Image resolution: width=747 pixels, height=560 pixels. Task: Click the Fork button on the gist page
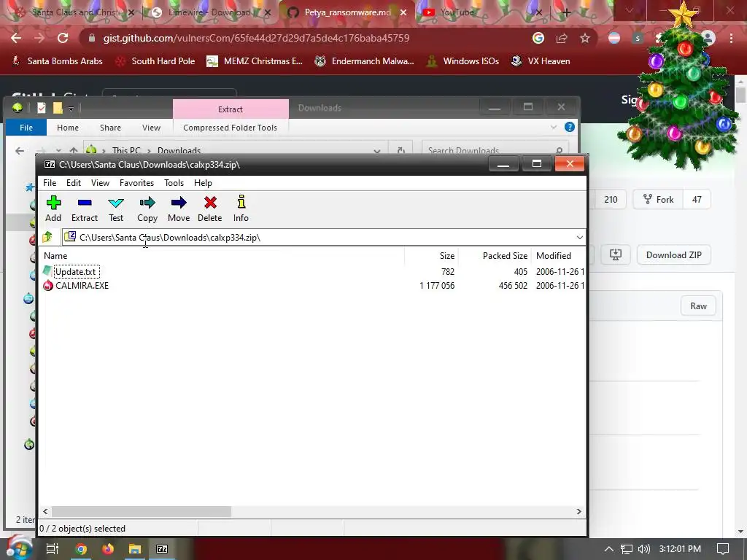(659, 200)
